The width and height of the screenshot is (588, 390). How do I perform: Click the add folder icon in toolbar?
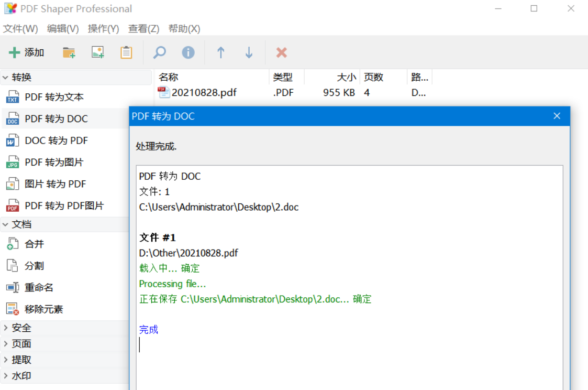[x=69, y=52]
